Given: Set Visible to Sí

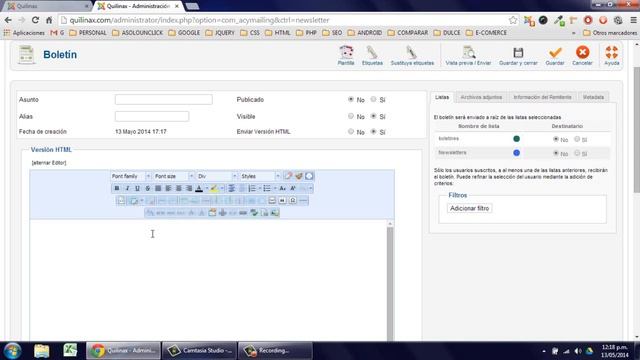Looking at the screenshot, I should [x=373, y=116].
